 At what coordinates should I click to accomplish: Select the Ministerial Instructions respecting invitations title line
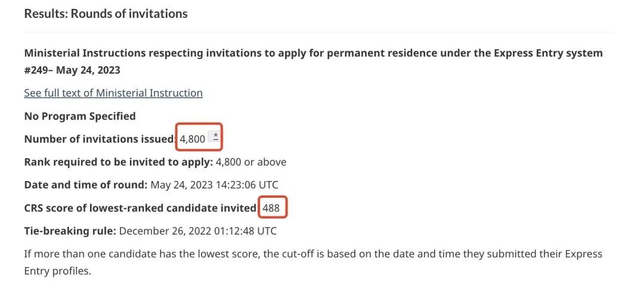tap(314, 54)
